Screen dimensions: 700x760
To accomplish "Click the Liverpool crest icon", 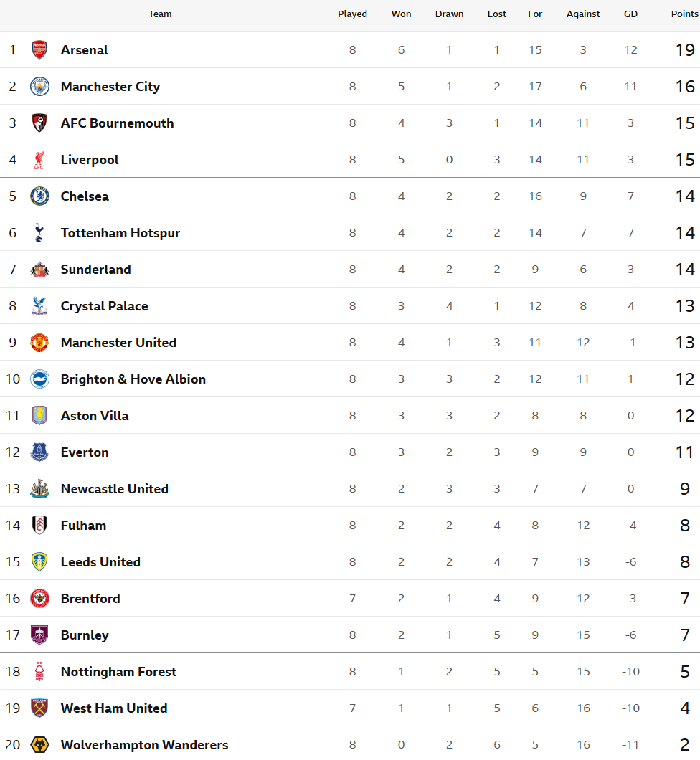I will coord(39,160).
